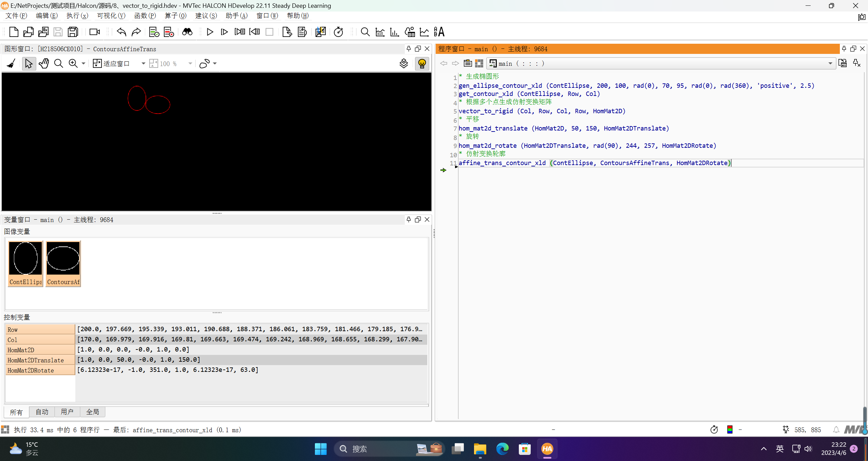This screenshot has height=461, width=868.
Task: Switch to the 自动 variables tab
Action: pyautogui.click(x=42, y=412)
